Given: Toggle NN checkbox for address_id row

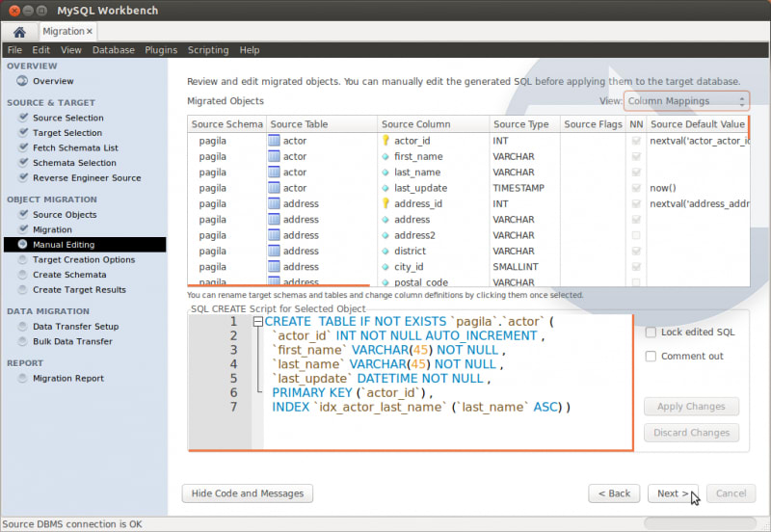Looking at the screenshot, I should tap(636, 203).
